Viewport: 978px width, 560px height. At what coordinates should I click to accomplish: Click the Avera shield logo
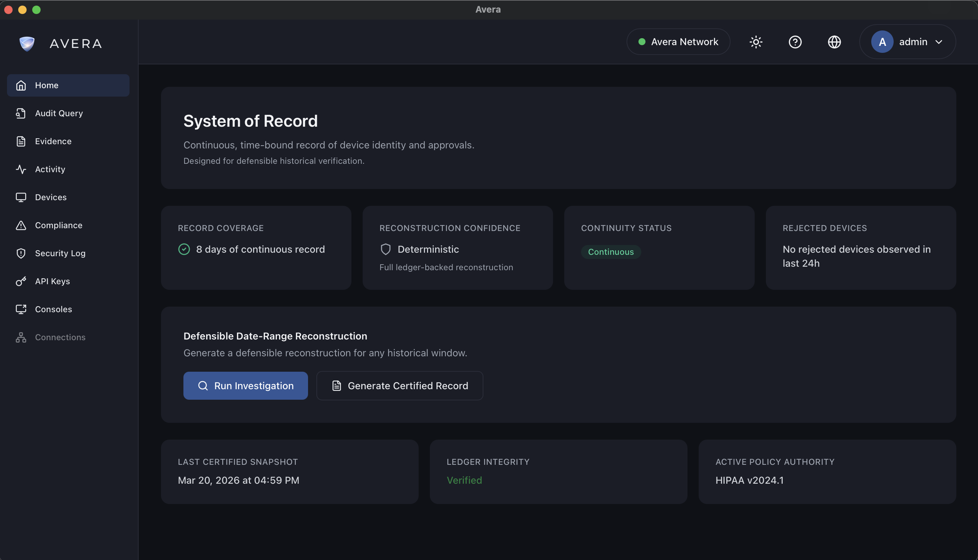pyautogui.click(x=27, y=43)
